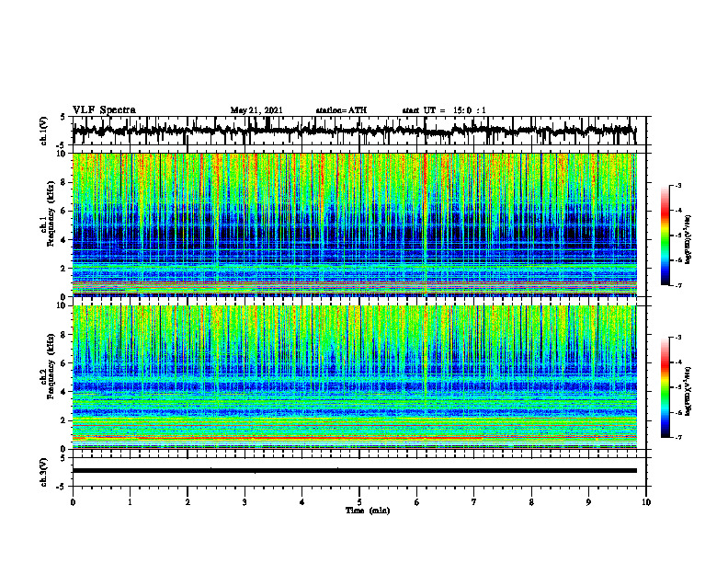Click the '5' tick on ch.1(V) axis
This screenshot has width=728, height=563.
[63, 117]
